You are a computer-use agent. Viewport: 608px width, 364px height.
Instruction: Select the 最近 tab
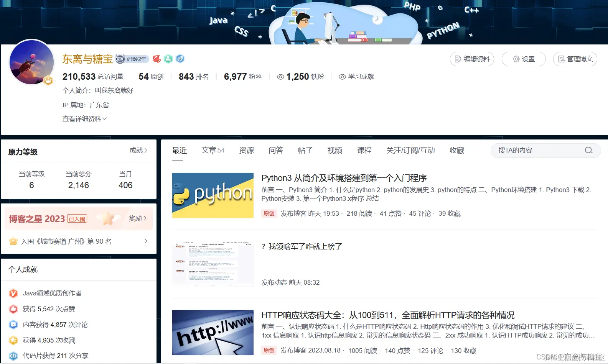coord(180,150)
